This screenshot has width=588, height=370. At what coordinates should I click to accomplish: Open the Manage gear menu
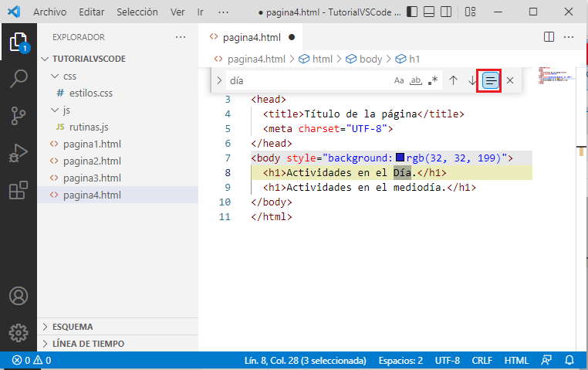click(x=19, y=332)
